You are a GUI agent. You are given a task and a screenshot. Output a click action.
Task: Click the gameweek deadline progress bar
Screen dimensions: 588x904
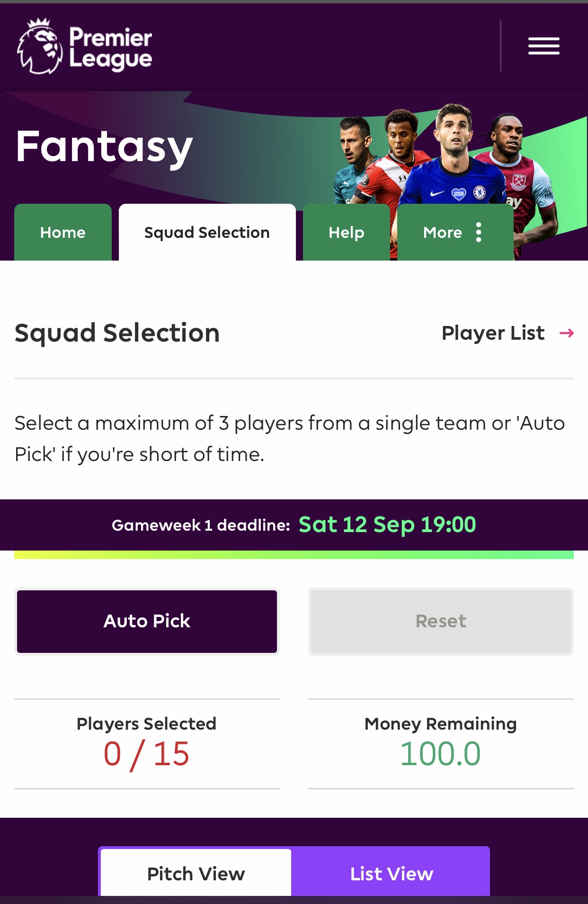click(x=294, y=555)
